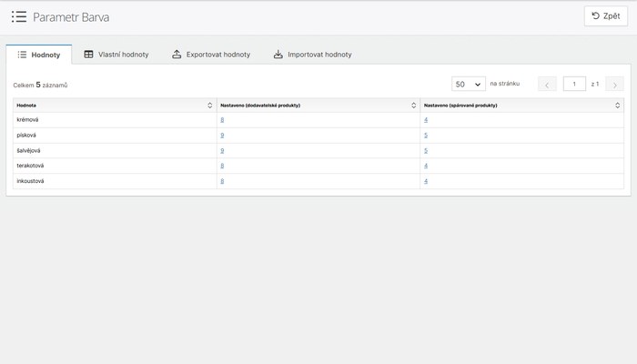Sort by Nastaveno (spárované produkty) column arrows

click(618, 106)
